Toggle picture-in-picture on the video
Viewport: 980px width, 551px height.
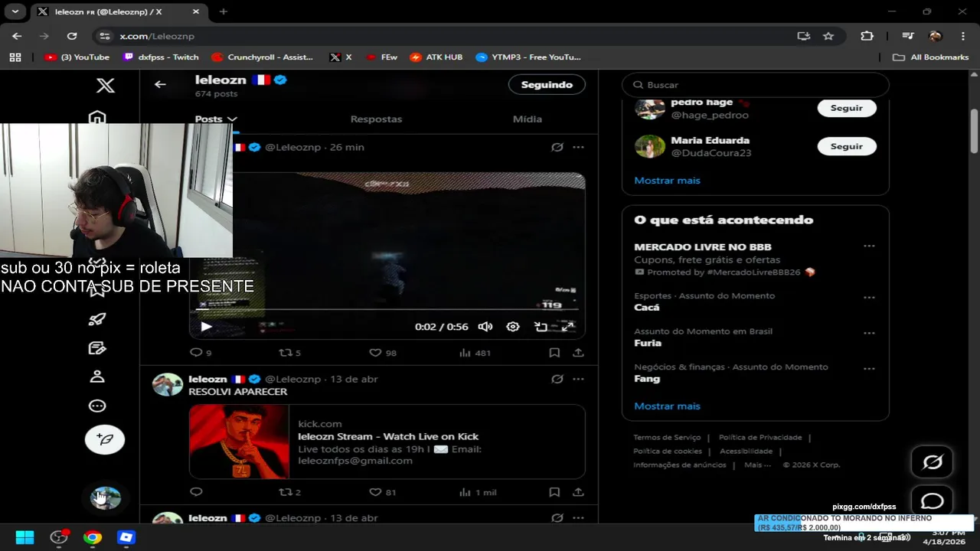[541, 327]
